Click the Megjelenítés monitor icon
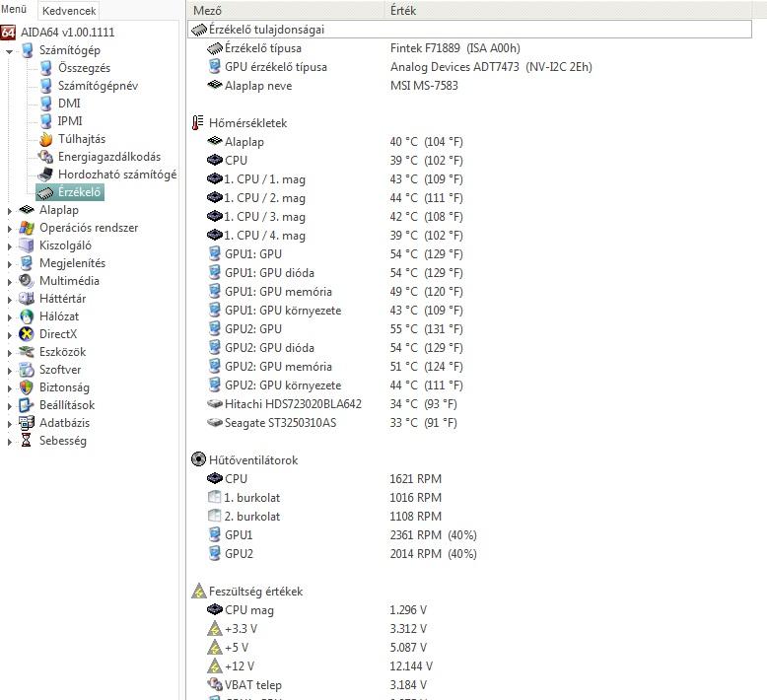The image size is (767, 700). pos(27,263)
